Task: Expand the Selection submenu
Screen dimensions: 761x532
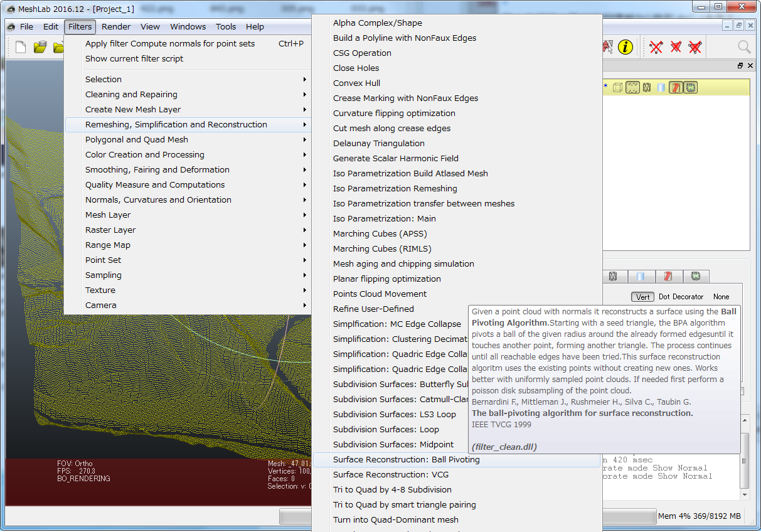Action: (x=188, y=79)
